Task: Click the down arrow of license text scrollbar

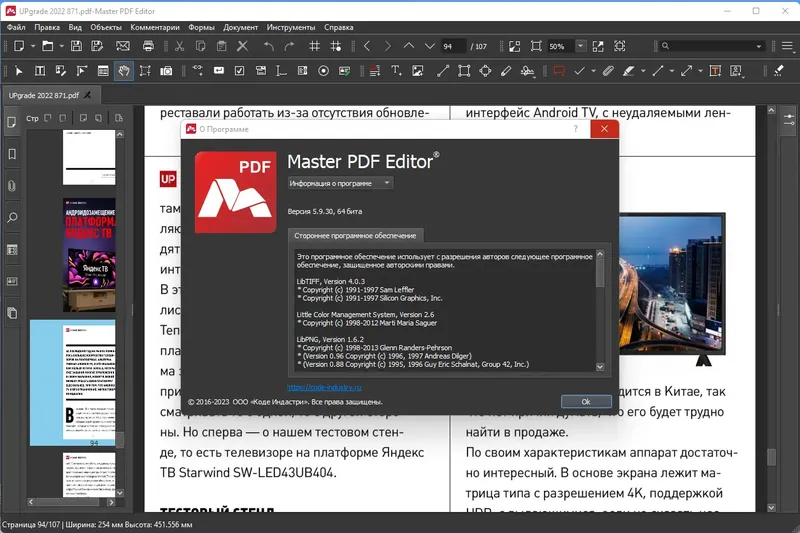Action: pos(600,367)
